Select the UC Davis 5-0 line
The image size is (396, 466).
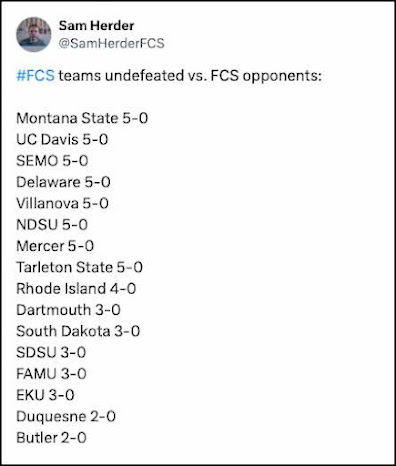pyautogui.click(x=62, y=140)
